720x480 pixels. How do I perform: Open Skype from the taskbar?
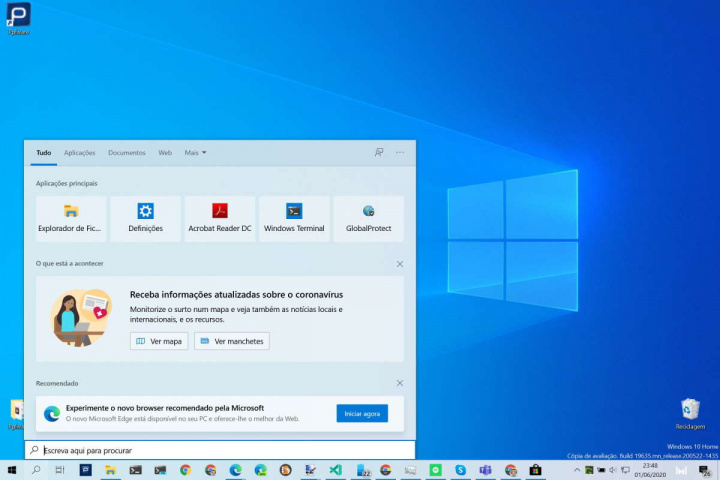(460, 470)
